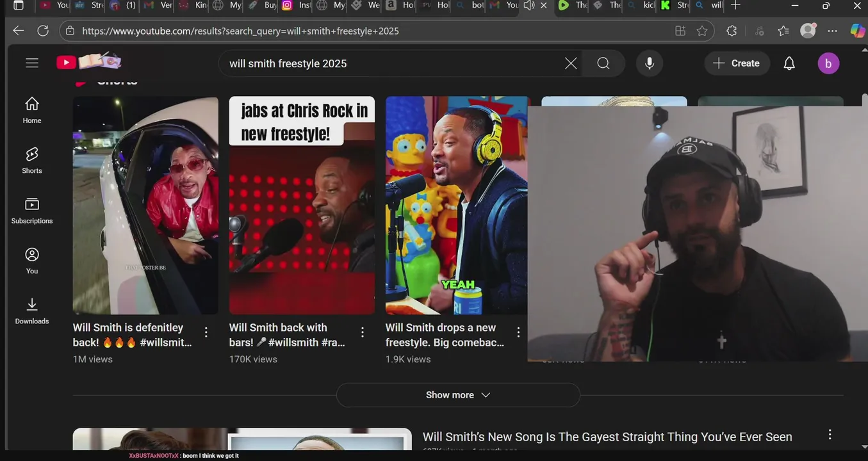Viewport: 868px width, 461px height.
Task: Expand Shorts with Show more
Action: [458, 395]
